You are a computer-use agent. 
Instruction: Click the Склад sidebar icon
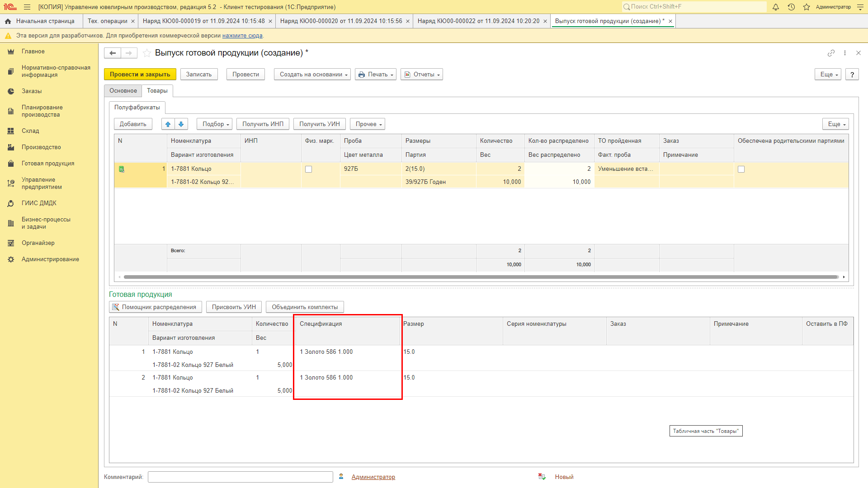[11, 131]
